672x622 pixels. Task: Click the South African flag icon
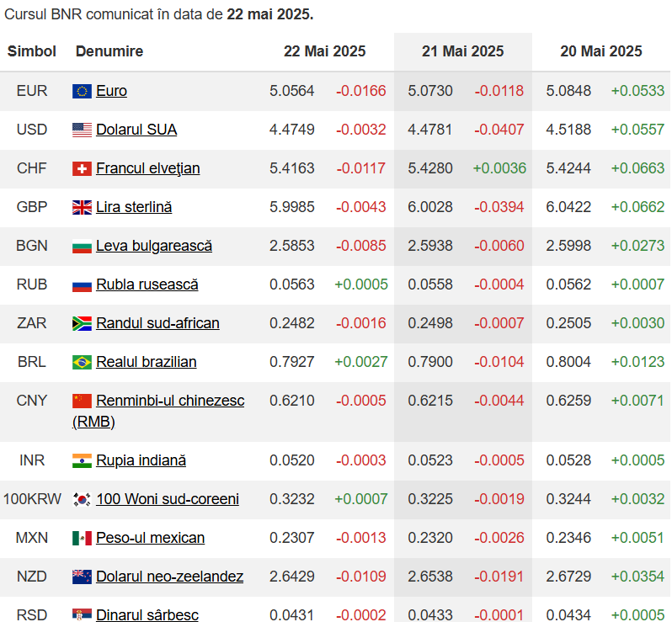(x=82, y=323)
